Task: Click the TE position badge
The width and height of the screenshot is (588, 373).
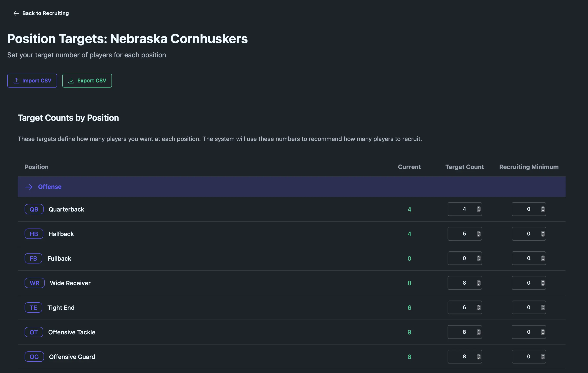Action: point(33,308)
